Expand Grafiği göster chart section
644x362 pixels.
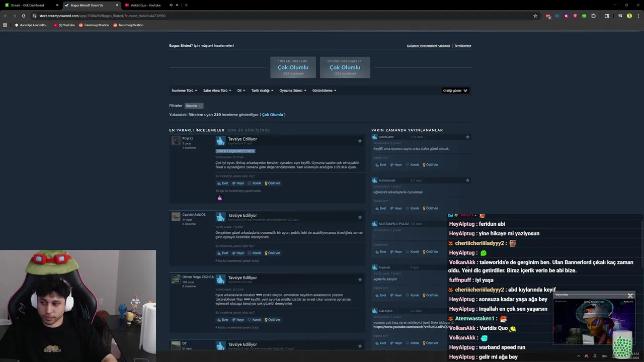455,90
